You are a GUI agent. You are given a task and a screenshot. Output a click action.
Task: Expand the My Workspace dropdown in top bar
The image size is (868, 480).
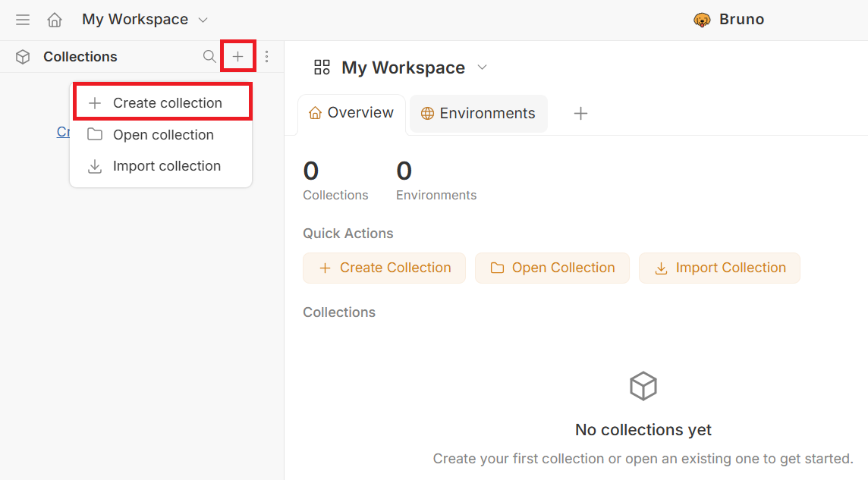pyautogui.click(x=203, y=20)
